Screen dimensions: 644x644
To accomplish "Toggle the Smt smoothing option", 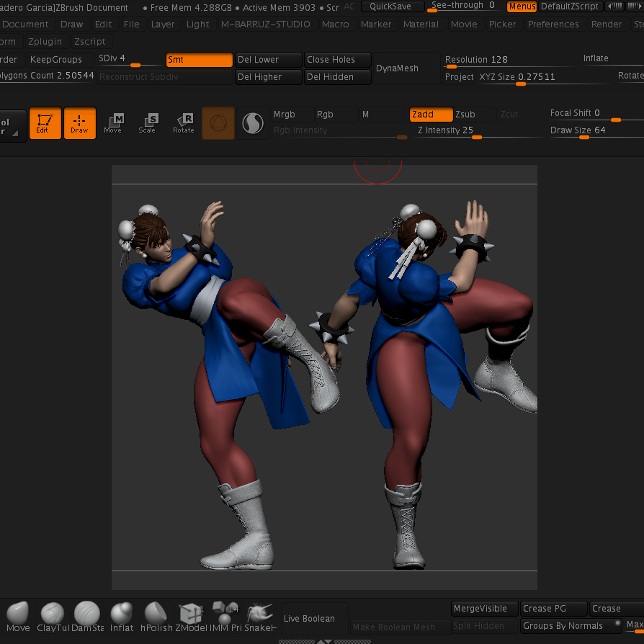I will coord(199,60).
